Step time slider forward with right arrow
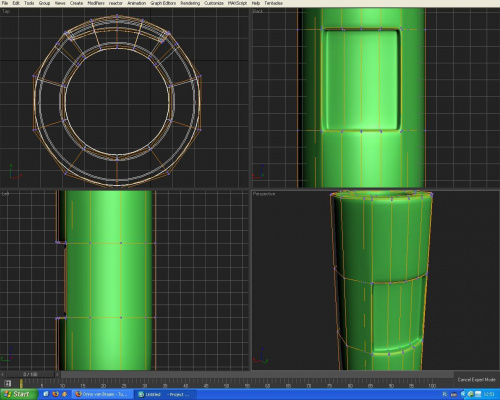The width and height of the screenshot is (500, 400). coord(57,375)
